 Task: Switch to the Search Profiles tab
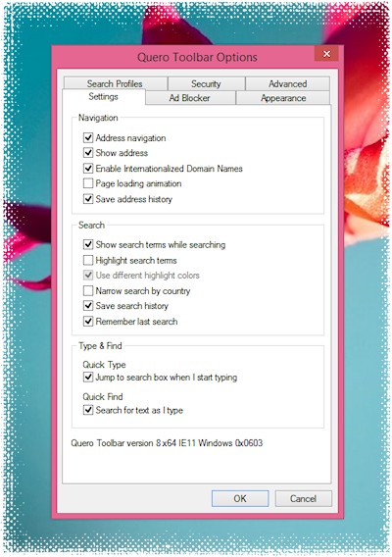116,83
